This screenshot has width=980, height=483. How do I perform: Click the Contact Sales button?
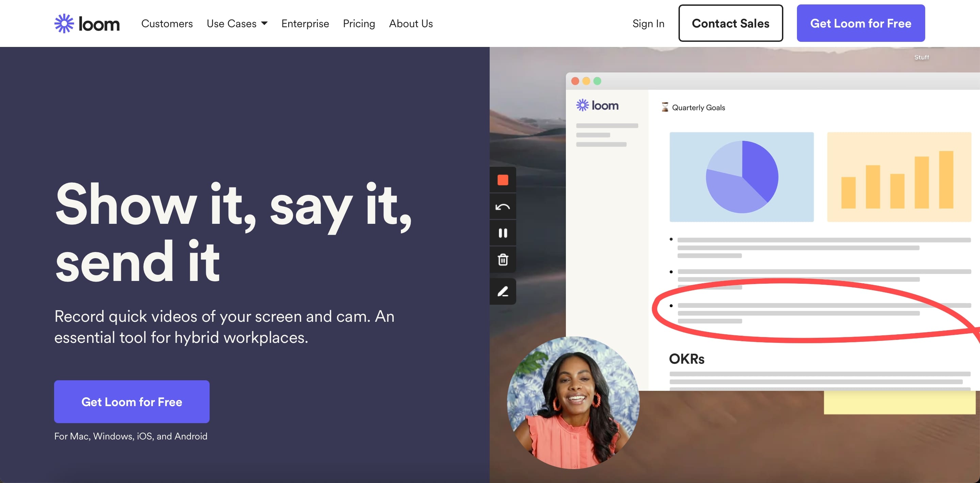(x=731, y=23)
